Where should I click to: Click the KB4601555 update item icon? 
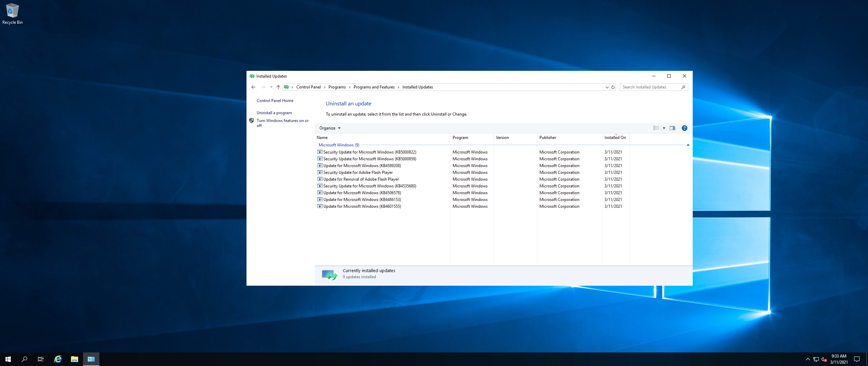pos(320,206)
